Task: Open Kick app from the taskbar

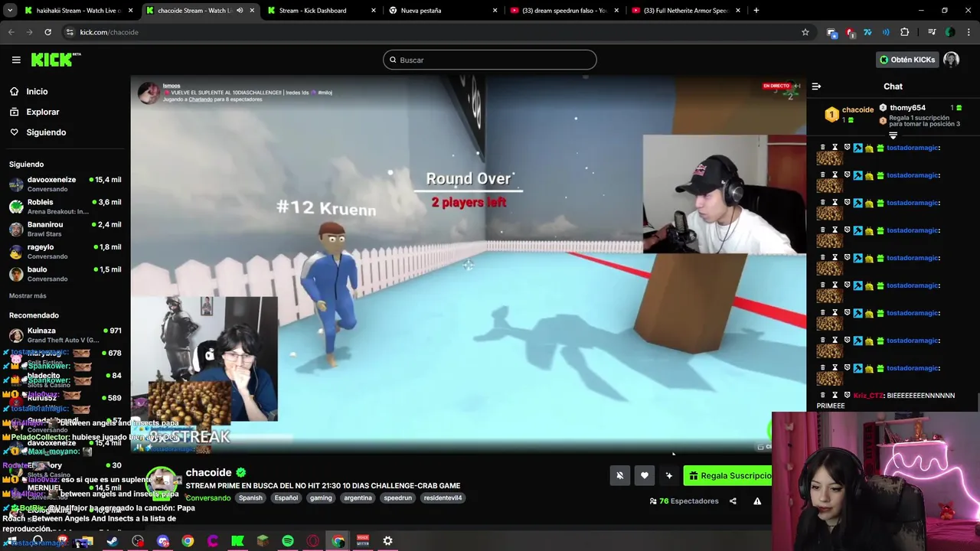Action: point(237,541)
